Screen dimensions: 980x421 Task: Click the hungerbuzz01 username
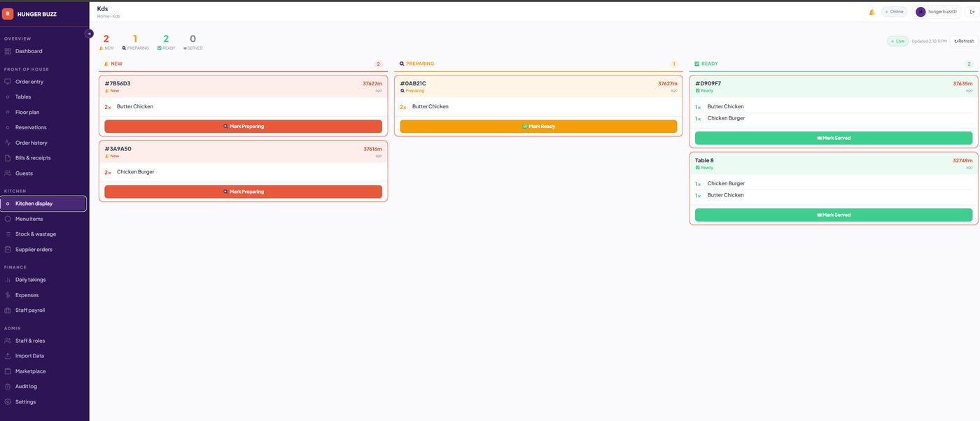pos(942,12)
